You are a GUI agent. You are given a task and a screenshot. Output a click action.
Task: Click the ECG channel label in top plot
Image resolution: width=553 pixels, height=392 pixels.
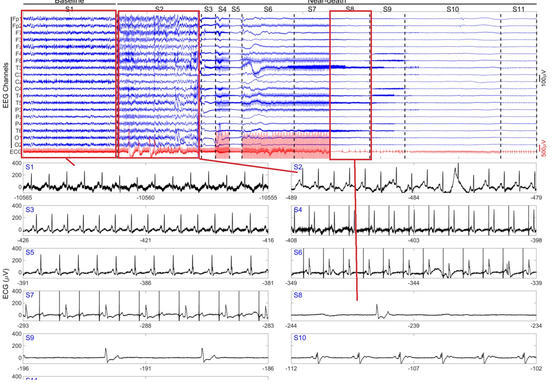click(15, 152)
